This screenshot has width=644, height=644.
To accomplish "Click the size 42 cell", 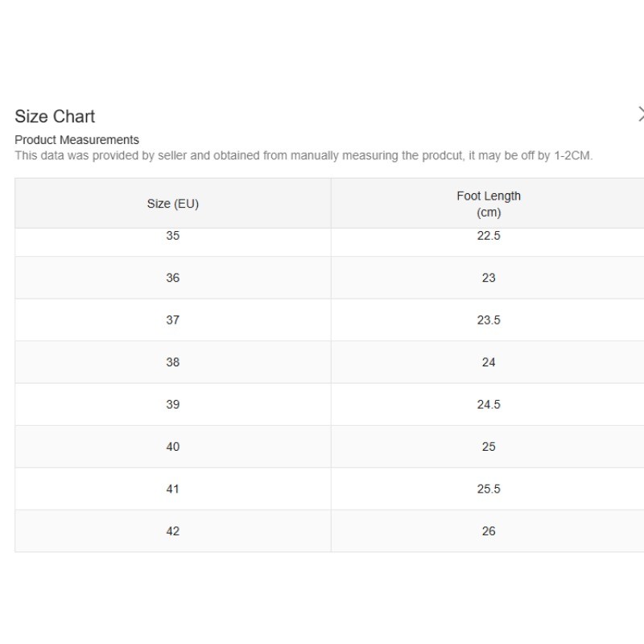I will point(172,531).
